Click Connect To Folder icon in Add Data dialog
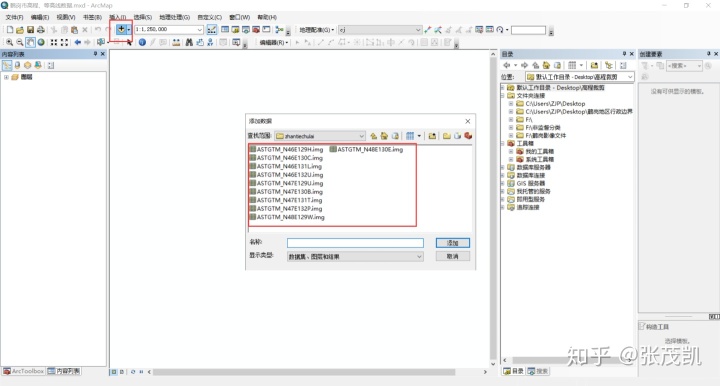The width and height of the screenshot is (720, 386). pyautogui.click(x=432, y=136)
